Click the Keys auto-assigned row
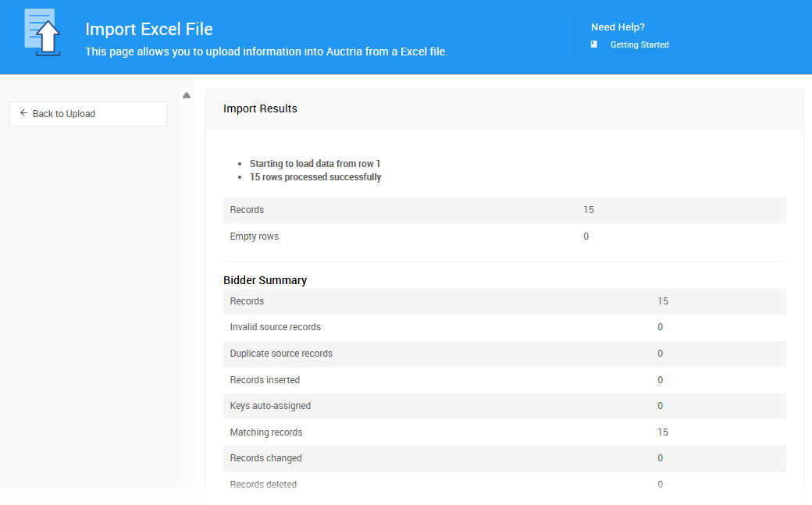 point(505,406)
